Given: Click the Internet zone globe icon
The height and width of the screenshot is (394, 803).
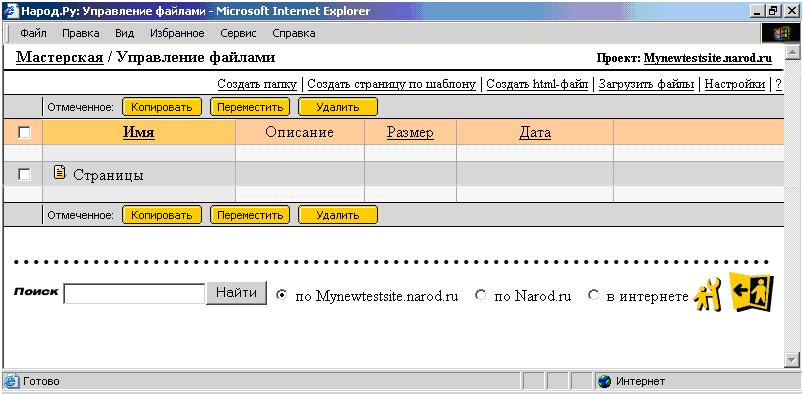Looking at the screenshot, I should coord(605,382).
